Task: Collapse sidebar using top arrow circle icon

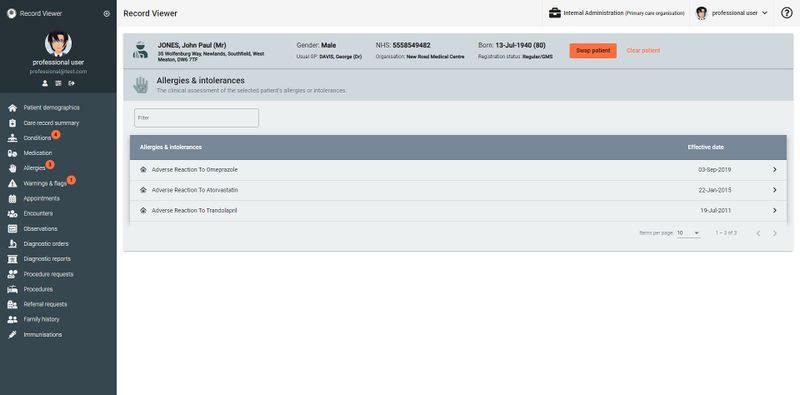Action: [x=107, y=14]
